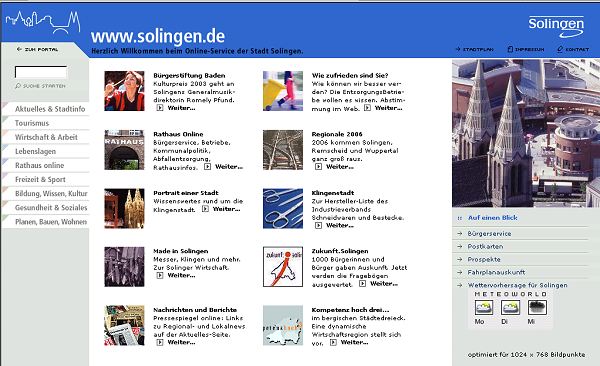This screenshot has height=366, width=600.
Task: Click the Rathaus Online thumbnail image
Action: [x=124, y=150]
